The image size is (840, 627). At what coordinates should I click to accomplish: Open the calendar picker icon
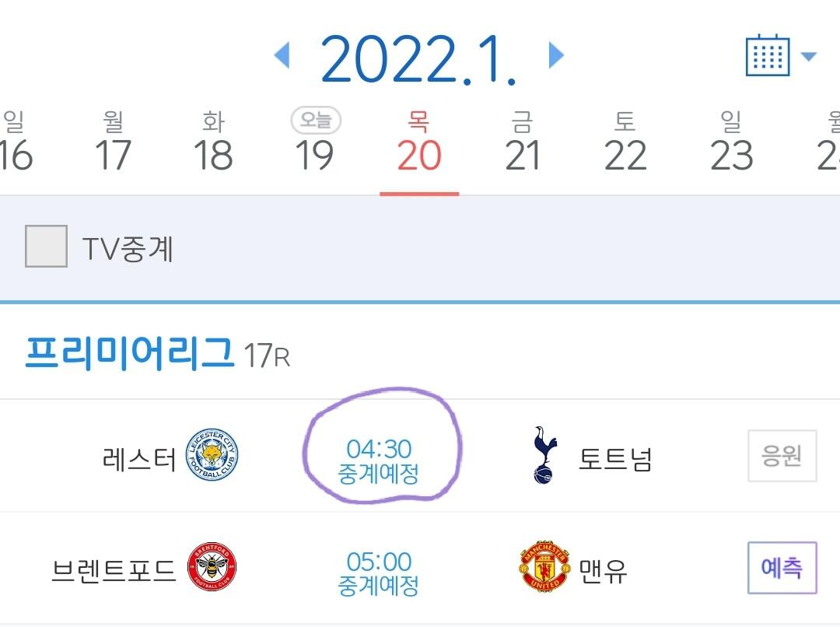767,55
